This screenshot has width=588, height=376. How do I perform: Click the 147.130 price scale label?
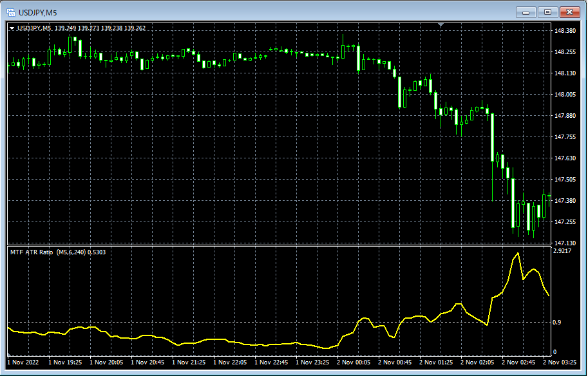point(565,243)
